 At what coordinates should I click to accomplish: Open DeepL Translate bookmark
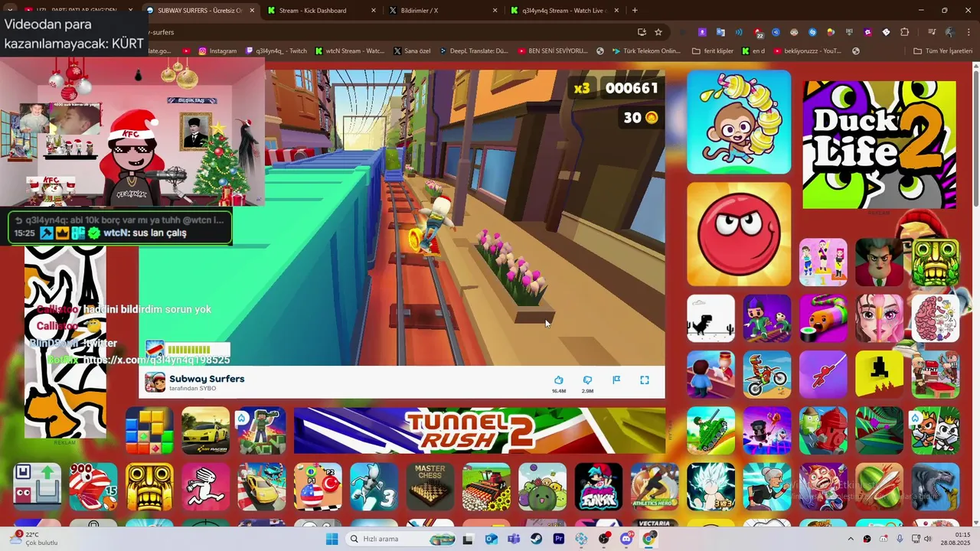pos(474,51)
